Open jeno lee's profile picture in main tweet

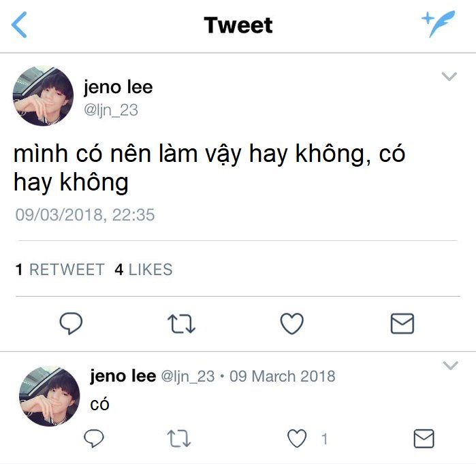[x=43, y=96]
